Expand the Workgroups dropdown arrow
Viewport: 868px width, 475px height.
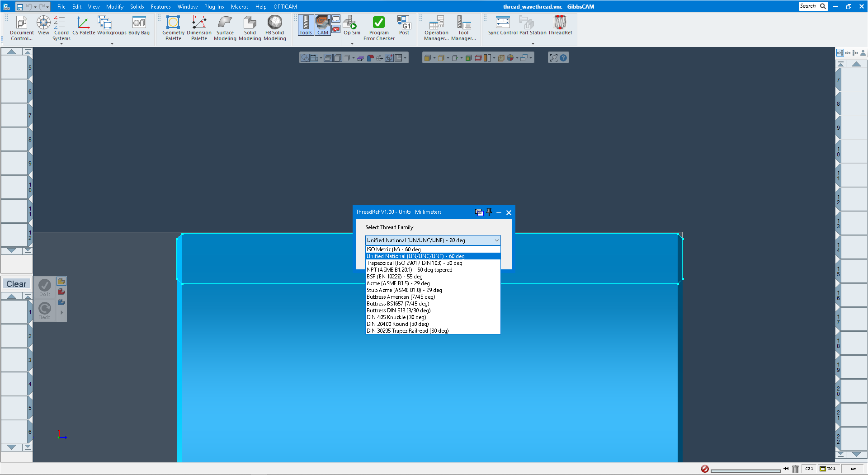[x=112, y=43]
